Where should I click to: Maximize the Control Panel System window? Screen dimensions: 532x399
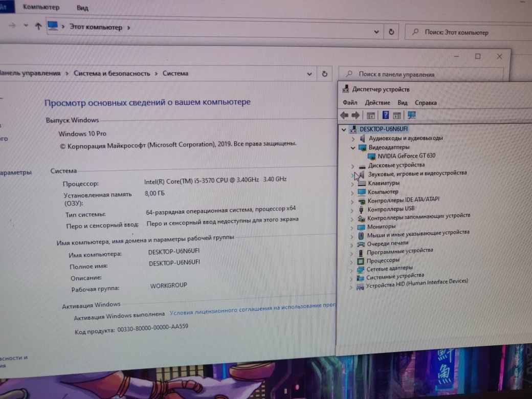[x=478, y=56]
